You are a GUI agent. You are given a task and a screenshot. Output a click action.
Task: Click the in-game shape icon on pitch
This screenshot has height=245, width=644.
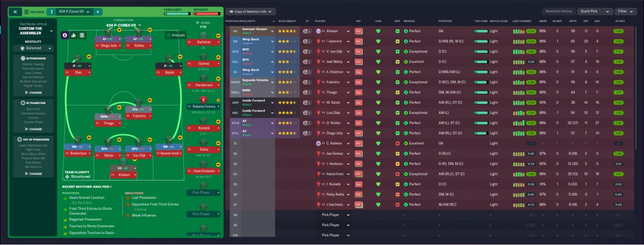82,35
